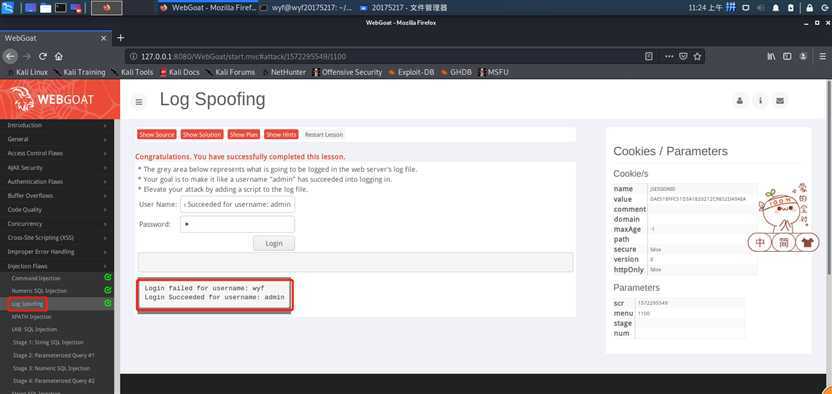Go back with the browser back arrow

(x=10, y=56)
